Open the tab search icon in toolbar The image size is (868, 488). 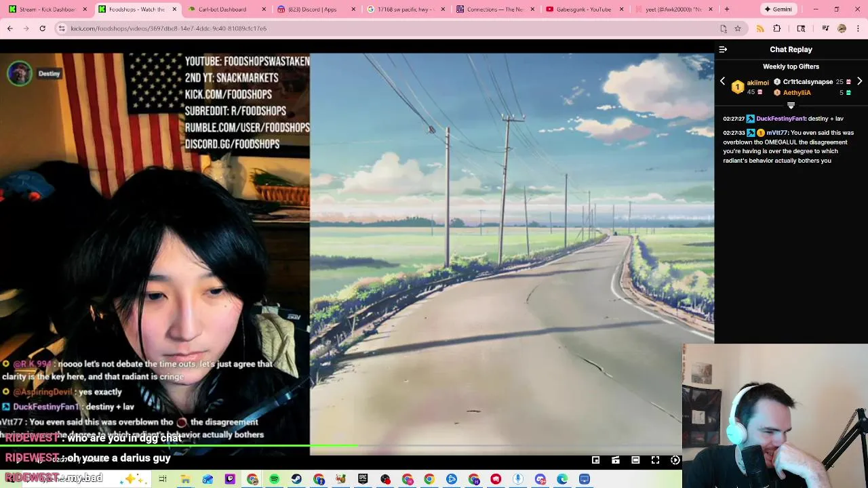pyautogui.click(x=801, y=28)
